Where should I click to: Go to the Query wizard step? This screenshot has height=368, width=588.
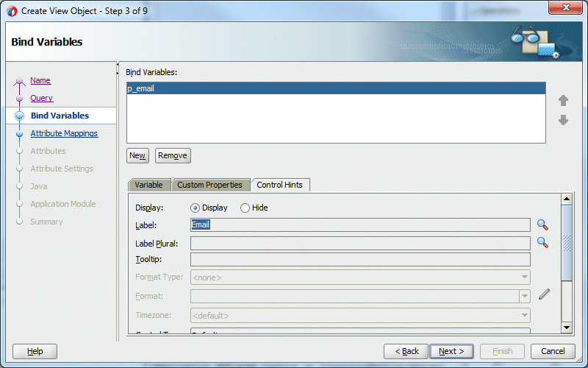[42, 98]
